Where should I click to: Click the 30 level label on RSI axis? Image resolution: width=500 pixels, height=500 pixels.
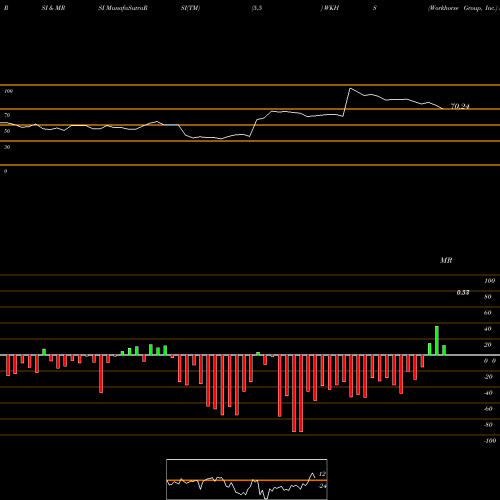click(x=7, y=147)
